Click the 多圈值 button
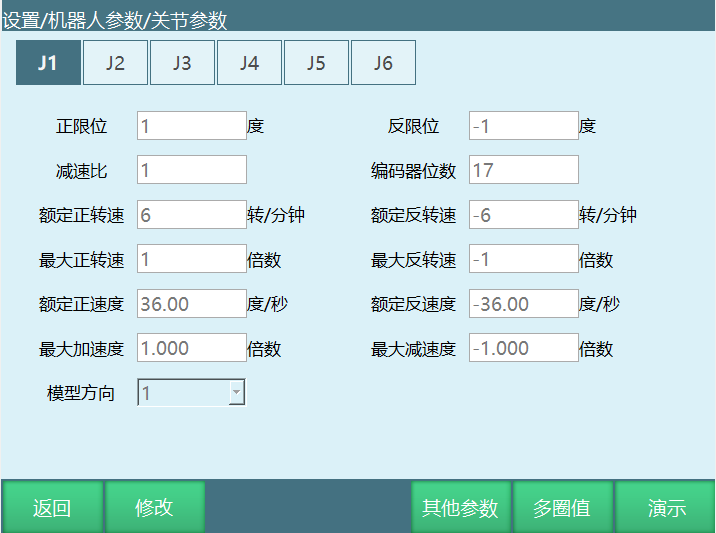 click(562, 508)
